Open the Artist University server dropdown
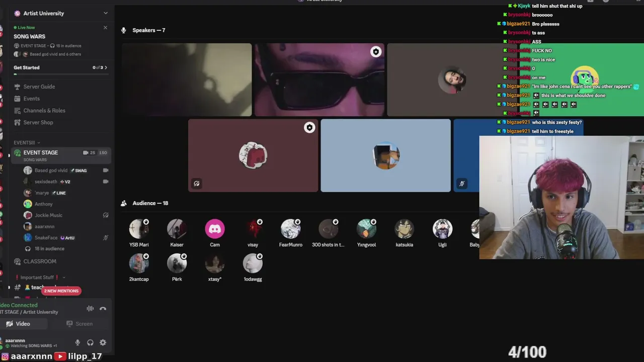 coord(105,13)
